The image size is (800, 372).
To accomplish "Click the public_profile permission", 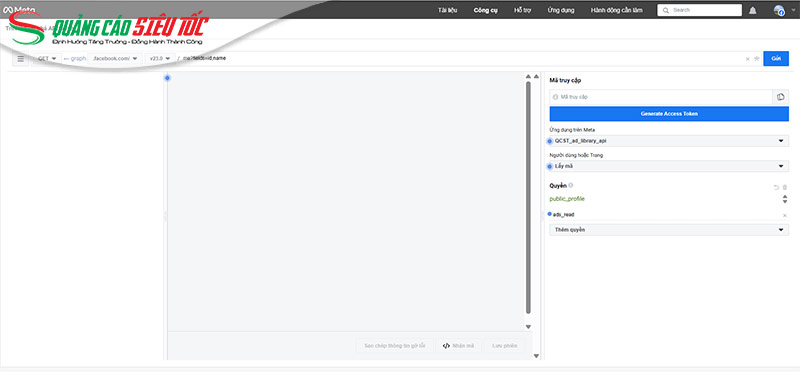I will pos(567,199).
